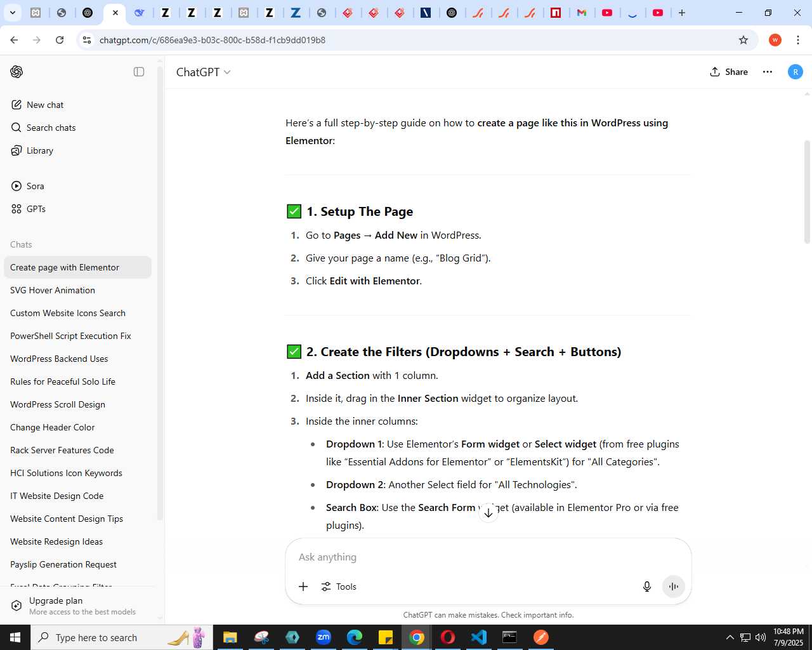Image resolution: width=812 pixels, height=650 pixels.
Task: Open Microsoft Edge from the taskbar
Action: [355, 637]
